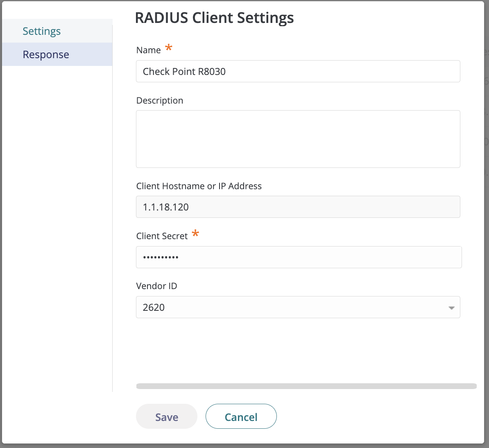The image size is (489, 448).
Task: Focus the Name input field
Action: coord(298,71)
